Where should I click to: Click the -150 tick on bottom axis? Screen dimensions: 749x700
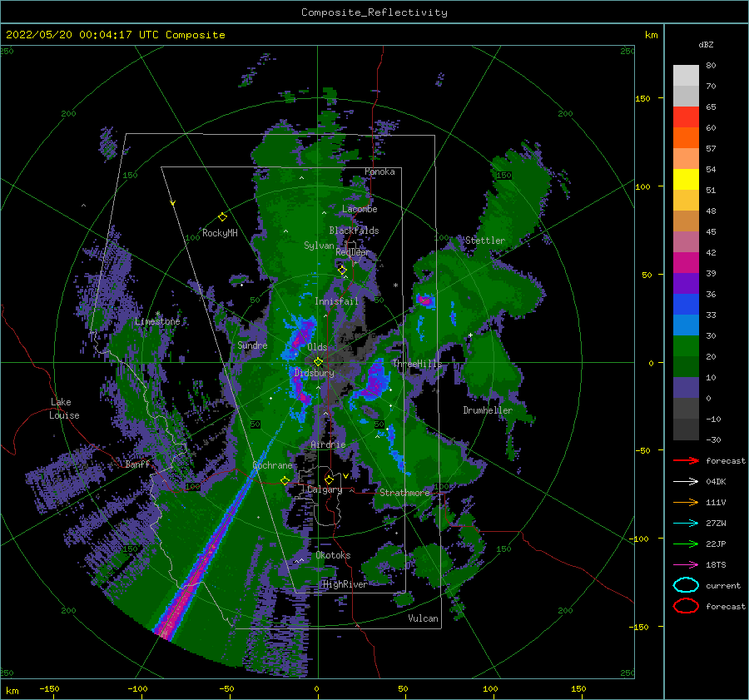click(x=49, y=688)
